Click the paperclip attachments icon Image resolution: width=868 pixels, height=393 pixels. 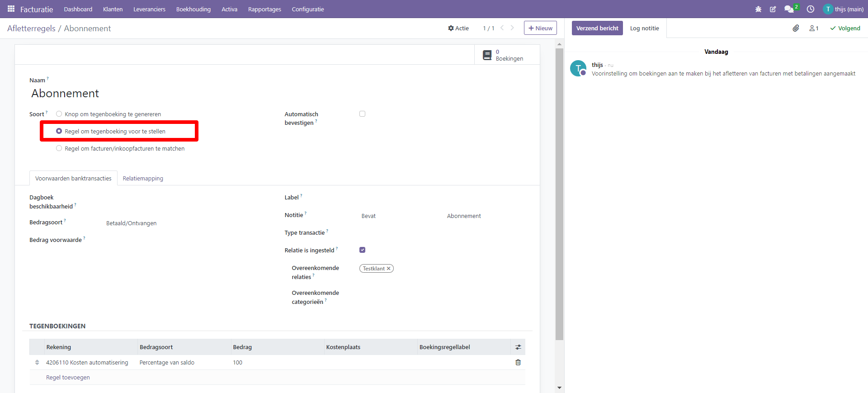(x=796, y=28)
